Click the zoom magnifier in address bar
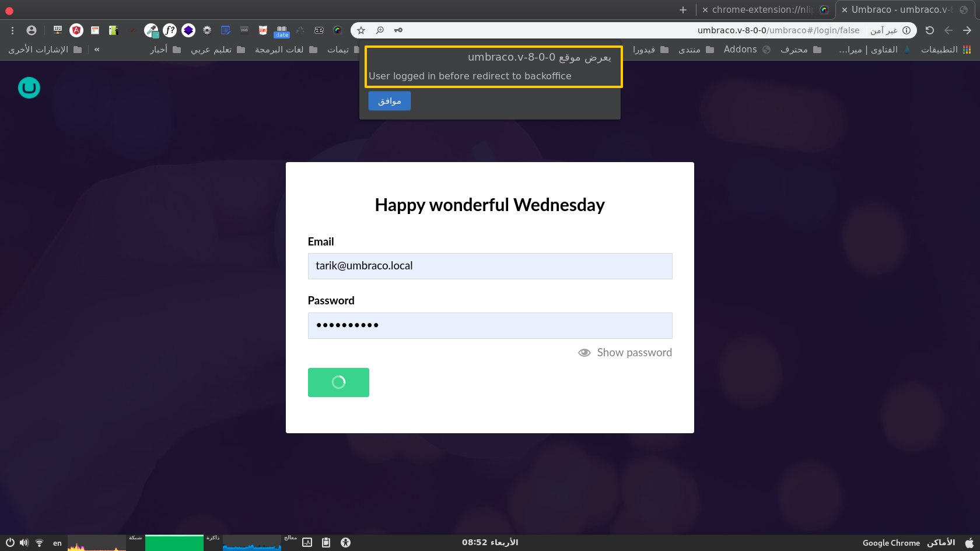 pyautogui.click(x=380, y=30)
